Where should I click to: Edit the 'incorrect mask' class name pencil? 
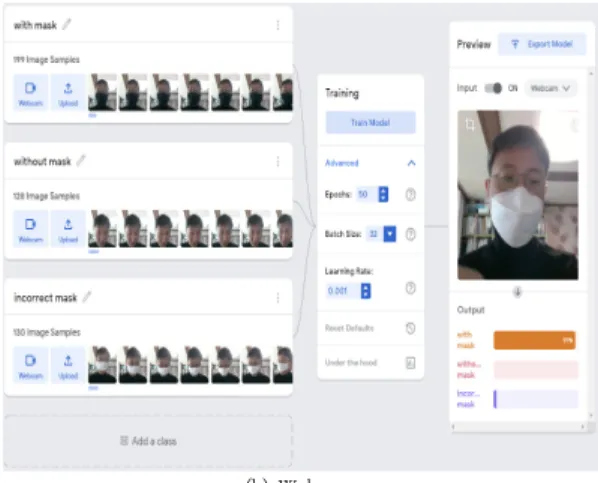[87, 297]
